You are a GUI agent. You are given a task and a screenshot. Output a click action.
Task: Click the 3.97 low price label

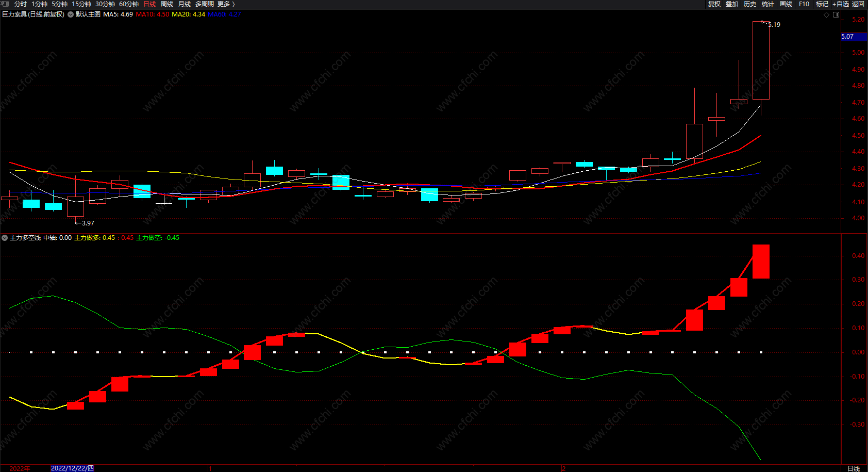click(x=88, y=223)
